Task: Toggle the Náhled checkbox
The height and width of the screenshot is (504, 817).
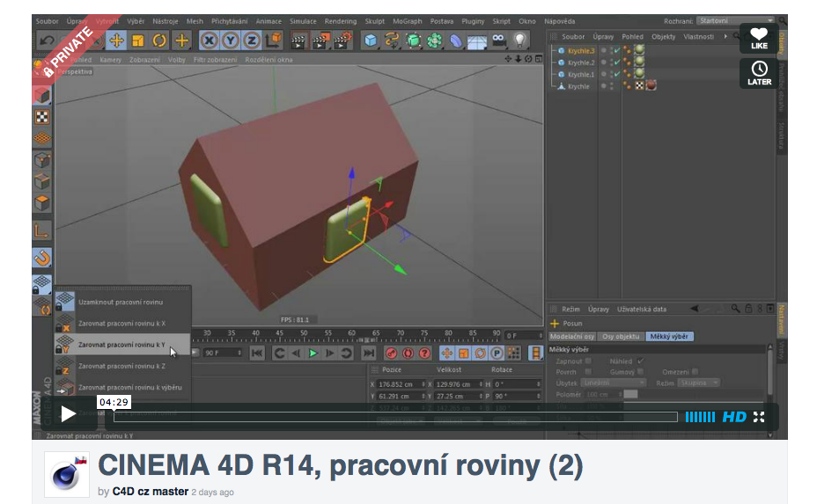Action: click(640, 361)
